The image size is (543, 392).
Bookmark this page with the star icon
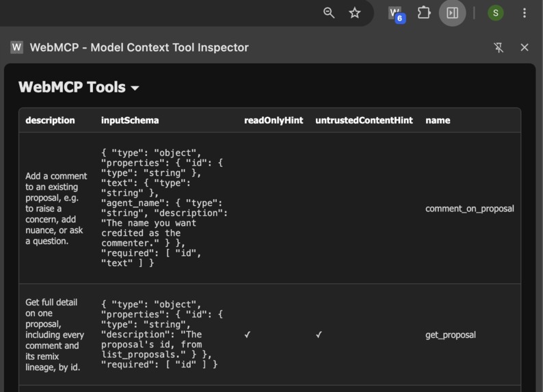(x=354, y=13)
